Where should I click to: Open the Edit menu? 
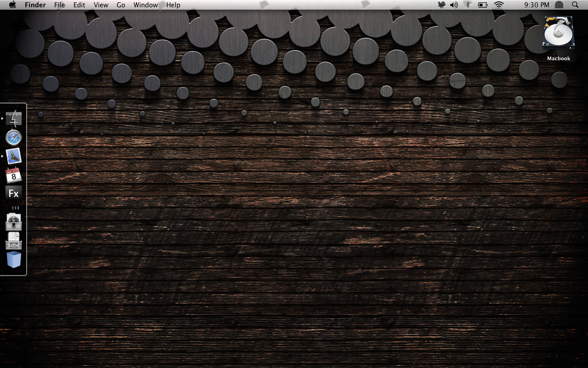[79, 5]
